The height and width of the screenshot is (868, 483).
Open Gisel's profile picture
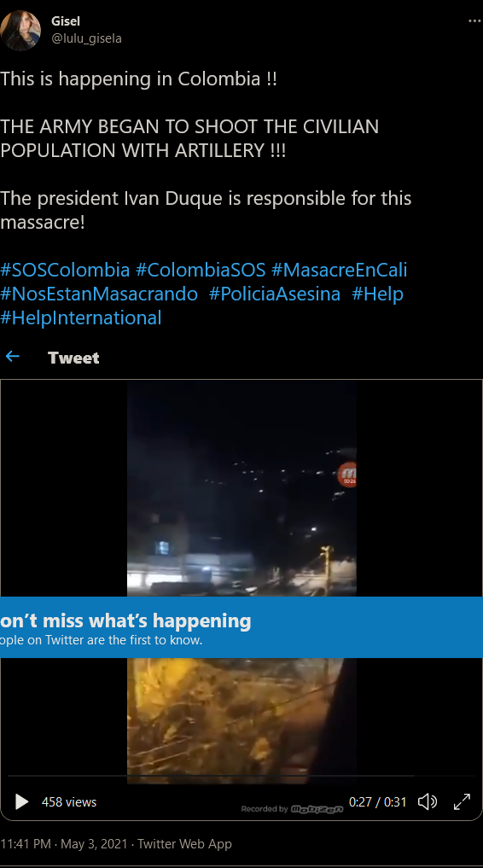point(20,31)
